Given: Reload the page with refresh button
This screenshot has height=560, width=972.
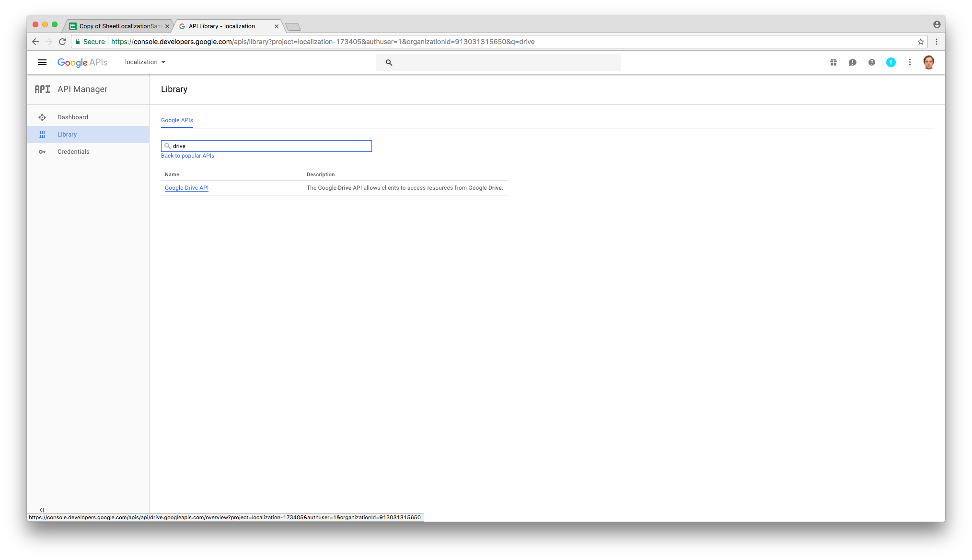Looking at the screenshot, I should pyautogui.click(x=62, y=42).
